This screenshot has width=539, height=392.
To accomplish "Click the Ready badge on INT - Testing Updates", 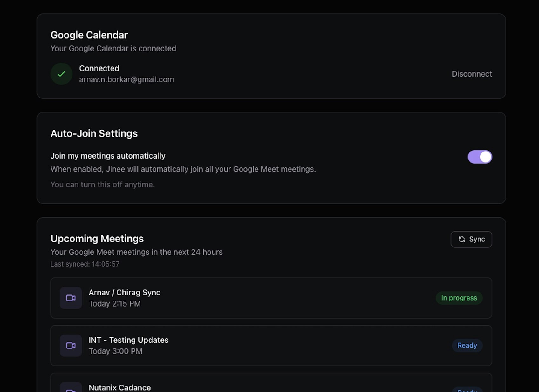I will (467, 345).
